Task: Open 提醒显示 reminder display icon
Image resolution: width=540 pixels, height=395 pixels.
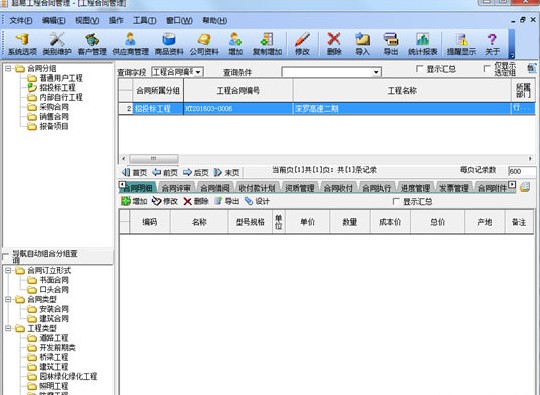Action: tap(461, 44)
